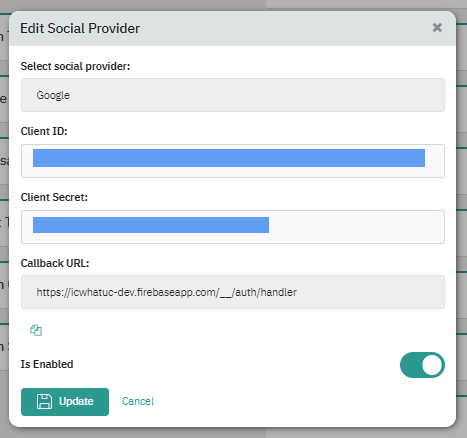This screenshot has width=467, height=438.
Task: Click the highlighted blue Client ID value
Action: [x=229, y=158]
